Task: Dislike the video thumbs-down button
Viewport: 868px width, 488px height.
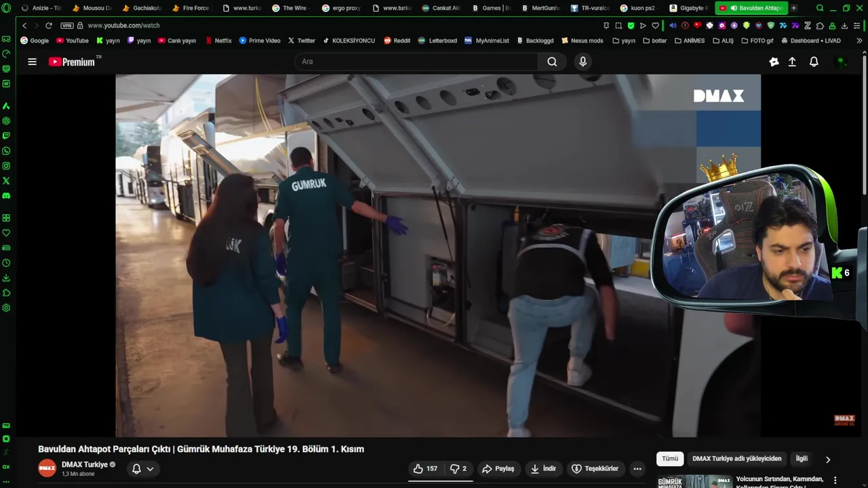Action: pos(458,468)
